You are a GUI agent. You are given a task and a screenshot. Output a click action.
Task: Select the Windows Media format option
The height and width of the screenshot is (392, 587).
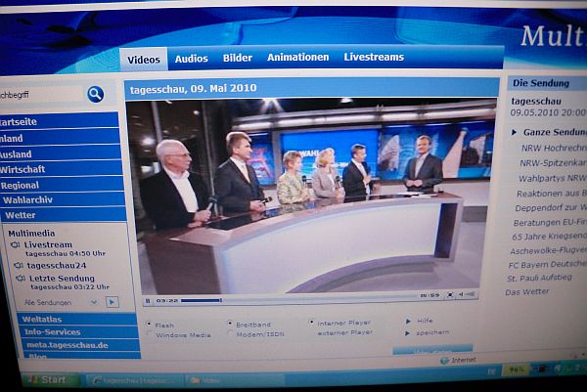click(x=150, y=333)
